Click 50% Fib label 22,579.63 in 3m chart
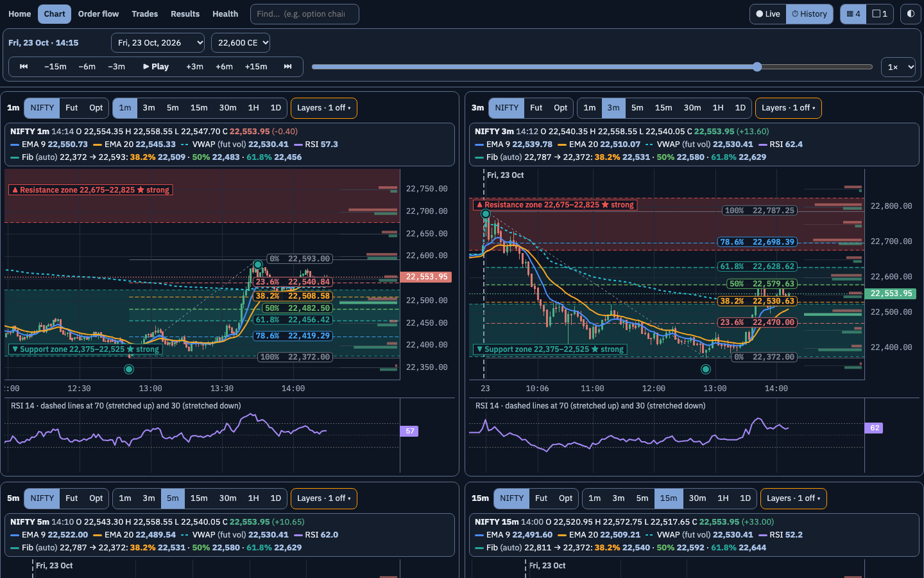Screen dimensions: 924x578 pyautogui.click(x=762, y=284)
